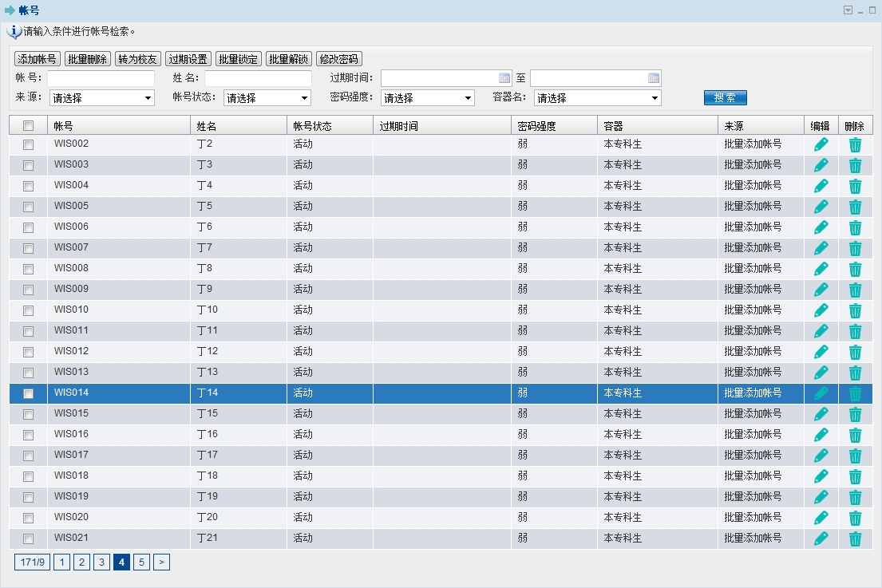Click the trash icon in WIS013 row
Image resolution: width=882 pixels, height=588 pixels.
point(855,373)
